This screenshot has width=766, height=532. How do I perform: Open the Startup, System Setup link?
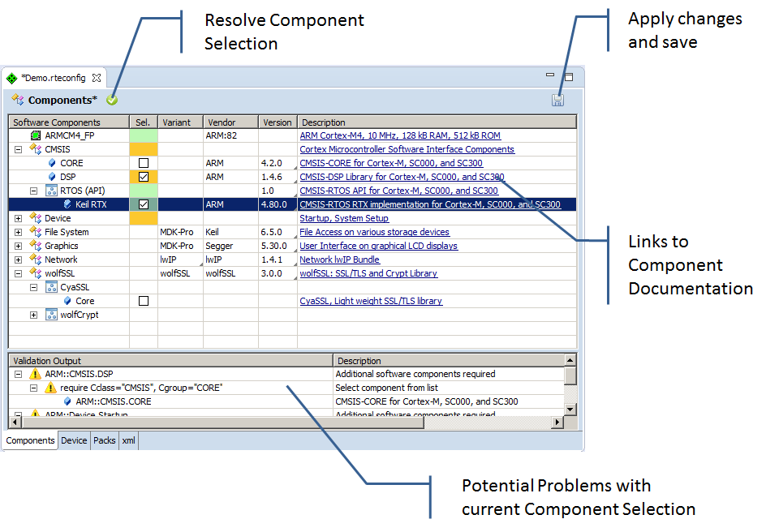click(x=344, y=218)
